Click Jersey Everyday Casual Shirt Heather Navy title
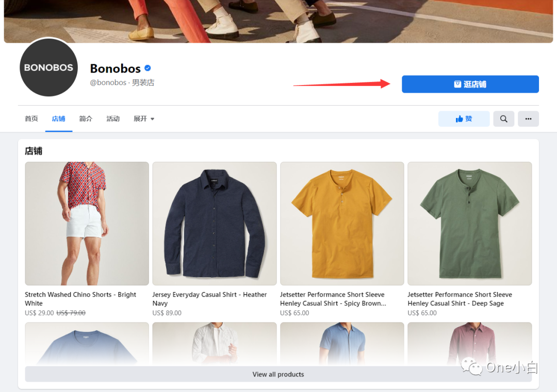Image resolution: width=557 pixels, height=392 pixels. 209,299
